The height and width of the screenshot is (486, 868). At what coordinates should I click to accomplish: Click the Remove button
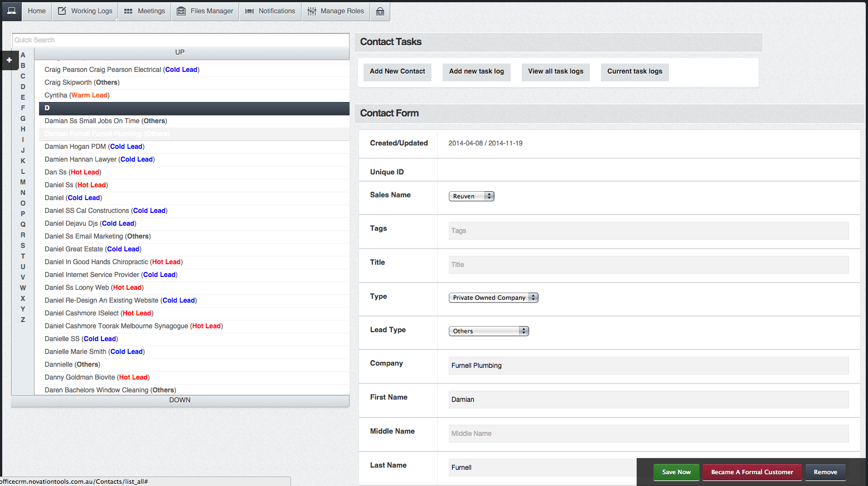pyautogui.click(x=825, y=472)
